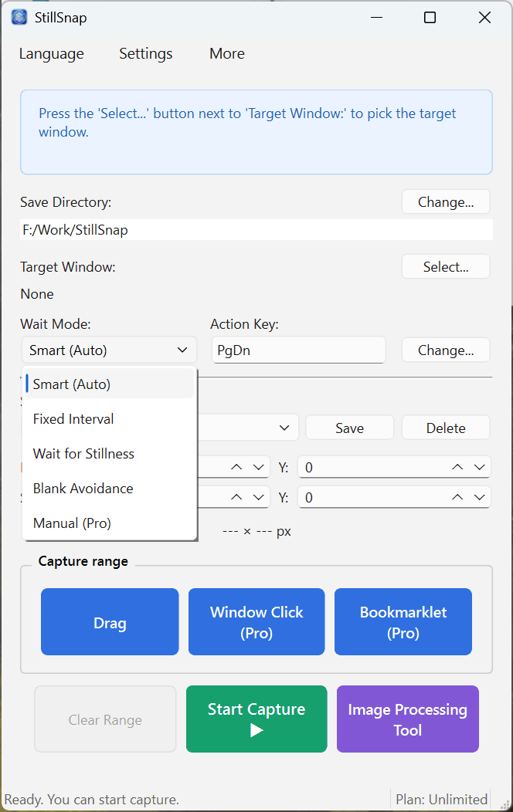The width and height of the screenshot is (513, 812).
Task: Click Change button next to Action Key
Action: pos(446,350)
